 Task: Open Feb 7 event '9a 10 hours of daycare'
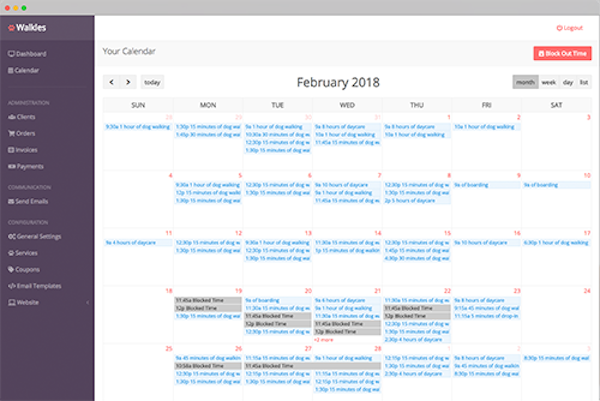[347, 185]
